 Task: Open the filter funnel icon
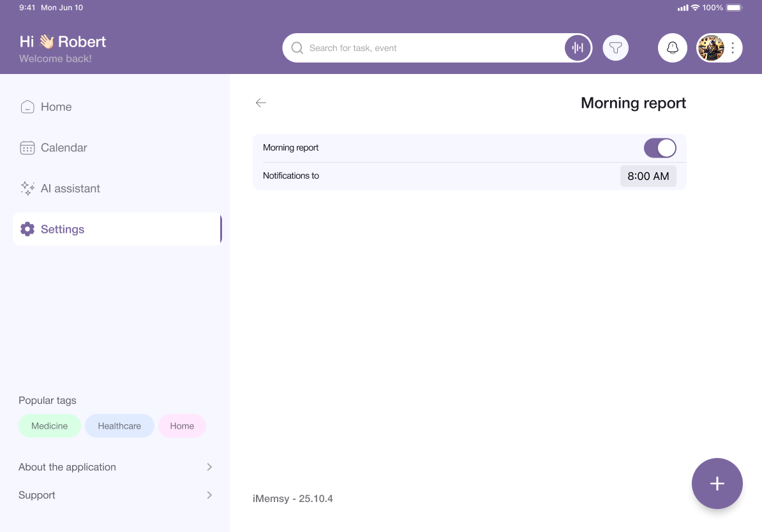(x=615, y=48)
